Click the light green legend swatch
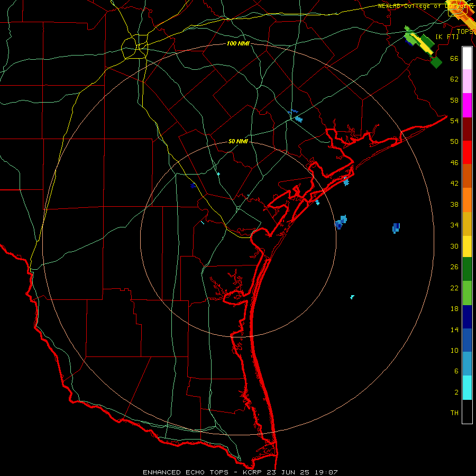 click(x=467, y=293)
